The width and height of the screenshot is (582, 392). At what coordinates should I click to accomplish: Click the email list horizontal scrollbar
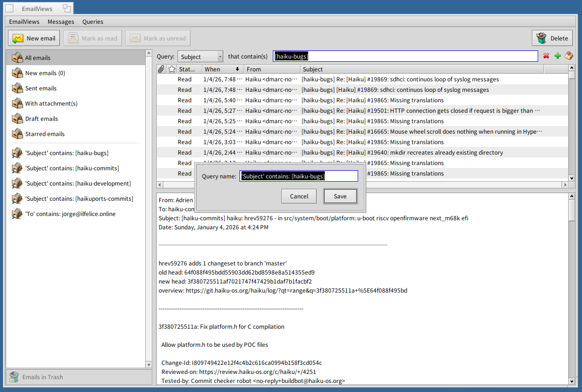coord(362,185)
